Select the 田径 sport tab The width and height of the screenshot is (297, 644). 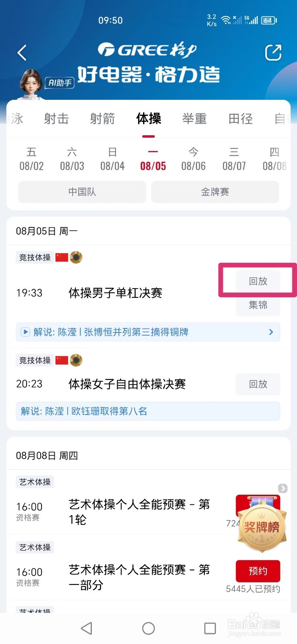241,119
